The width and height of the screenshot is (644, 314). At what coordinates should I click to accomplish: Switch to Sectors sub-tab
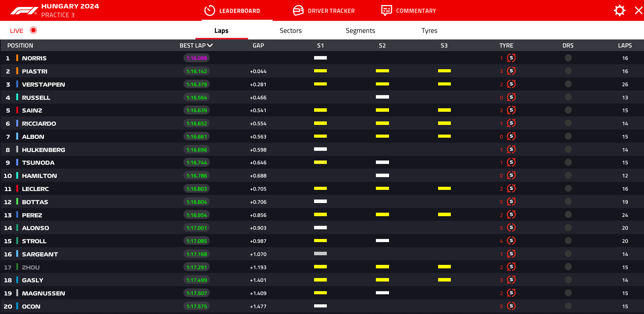[x=291, y=31]
